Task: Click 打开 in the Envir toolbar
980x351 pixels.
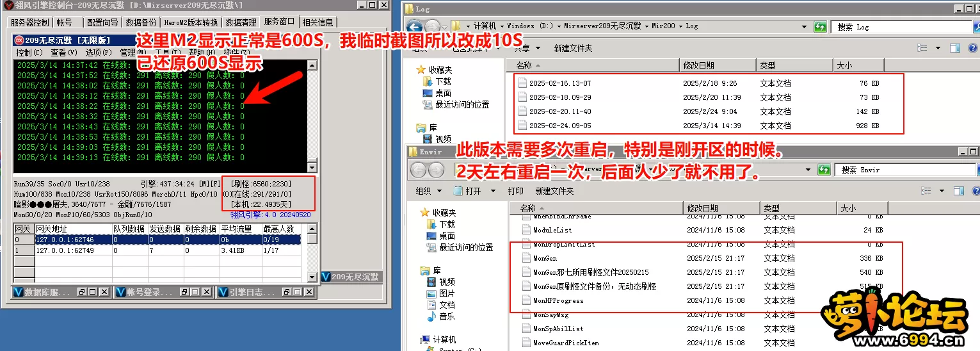Action: pos(468,191)
